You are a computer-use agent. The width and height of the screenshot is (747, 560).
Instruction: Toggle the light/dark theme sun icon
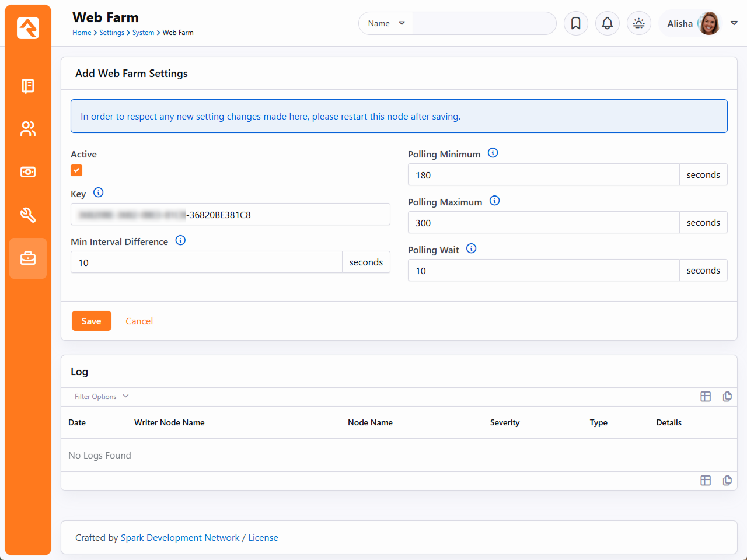click(638, 23)
